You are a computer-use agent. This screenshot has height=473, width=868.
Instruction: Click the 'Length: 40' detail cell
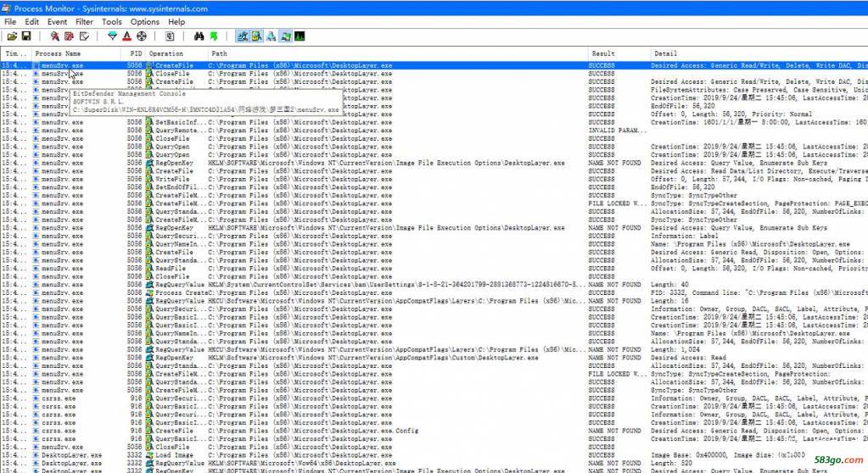tap(669, 284)
